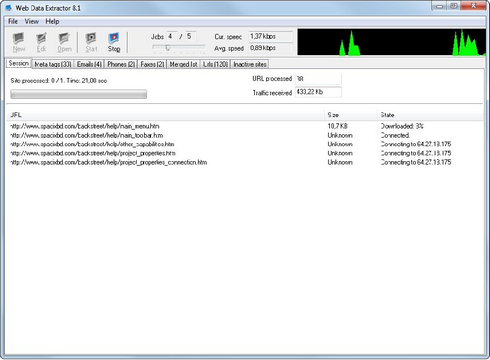Minimize the Web Data Extractor window

click(440, 6)
